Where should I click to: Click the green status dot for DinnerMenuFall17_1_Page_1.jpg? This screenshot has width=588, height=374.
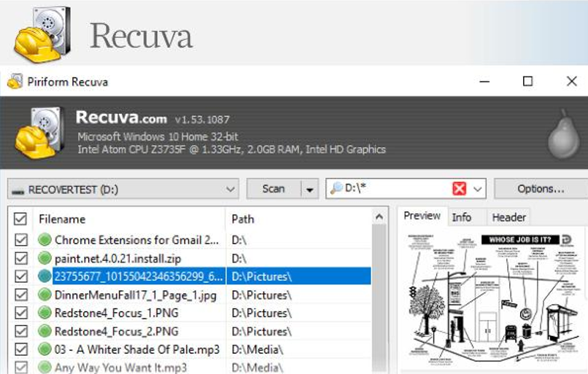pyautogui.click(x=45, y=295)
